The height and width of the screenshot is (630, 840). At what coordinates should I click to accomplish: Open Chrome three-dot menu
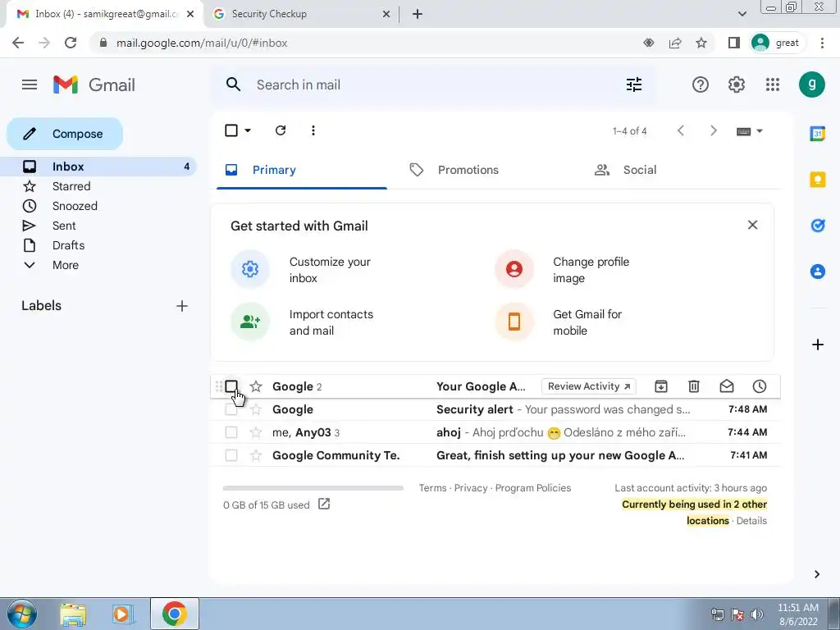coord(822,43)
